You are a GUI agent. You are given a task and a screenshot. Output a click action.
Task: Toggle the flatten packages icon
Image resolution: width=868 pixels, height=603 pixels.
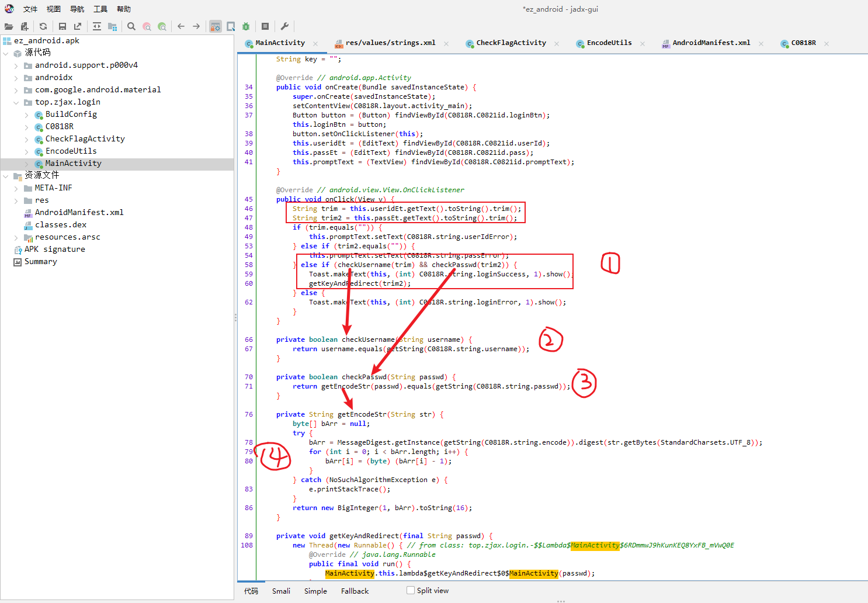pyautogui.click(x=112, y=26)
